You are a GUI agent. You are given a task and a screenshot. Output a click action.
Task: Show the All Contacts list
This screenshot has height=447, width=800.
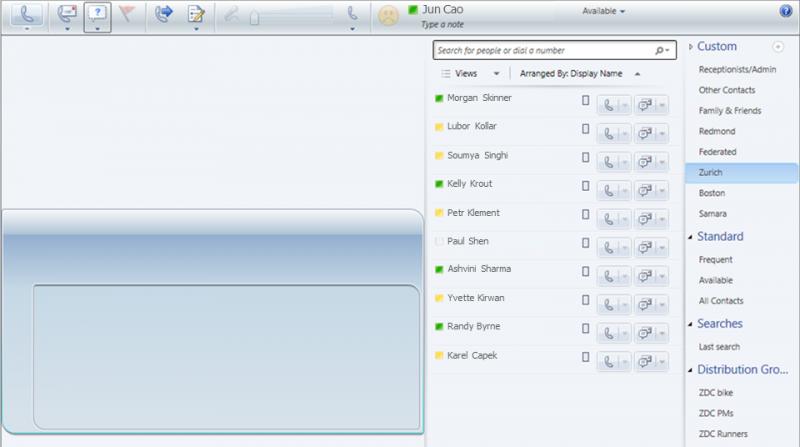click(x=721, y=301)
